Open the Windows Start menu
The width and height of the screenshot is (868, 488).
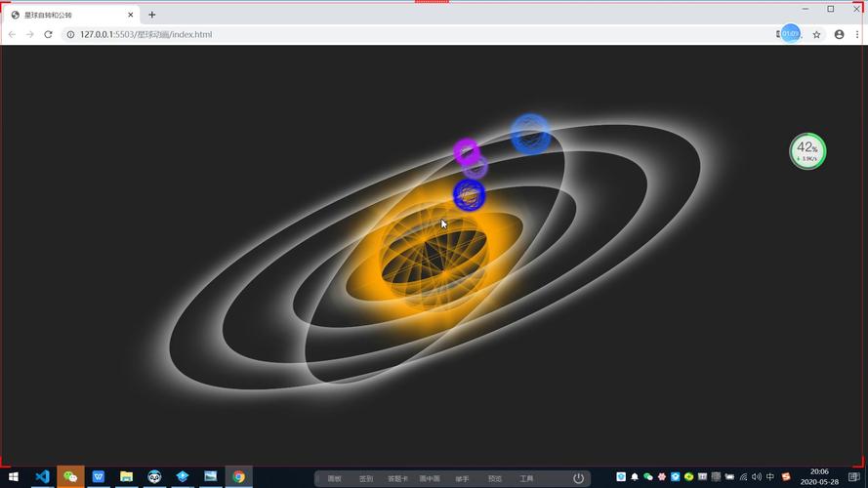click(x=14, y=477)
